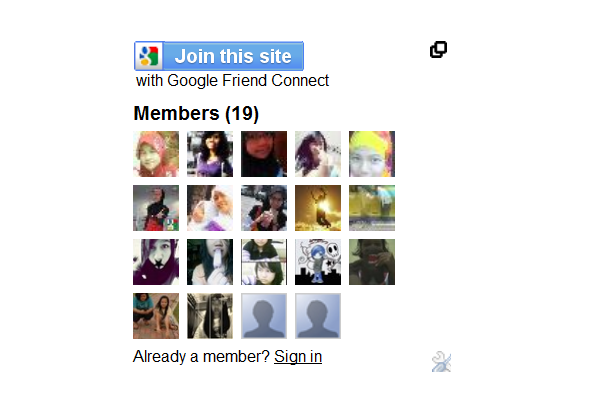Select the member eating popsicle avatar
This screenshot has height=408, width=614.
210,262
